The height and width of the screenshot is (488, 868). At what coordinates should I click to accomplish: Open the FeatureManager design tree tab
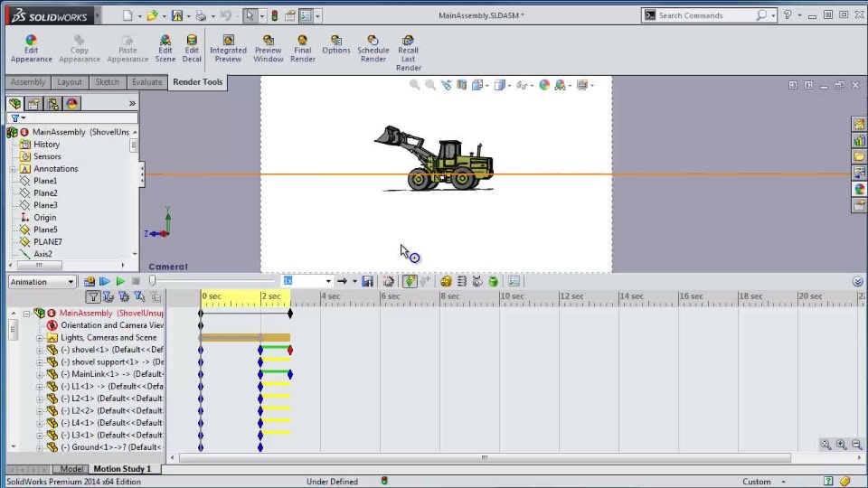point(15,103)
